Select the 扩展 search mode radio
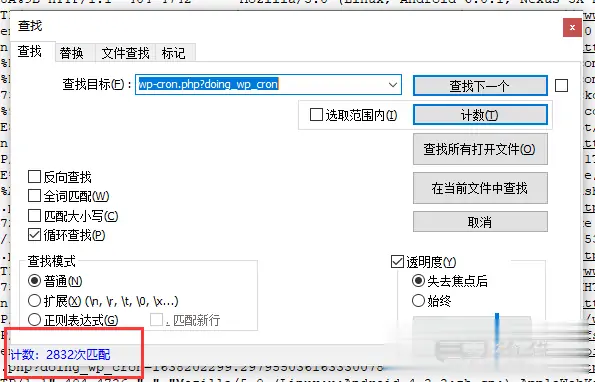This screenshot has width=595, height=382. [x=35, y=301]
